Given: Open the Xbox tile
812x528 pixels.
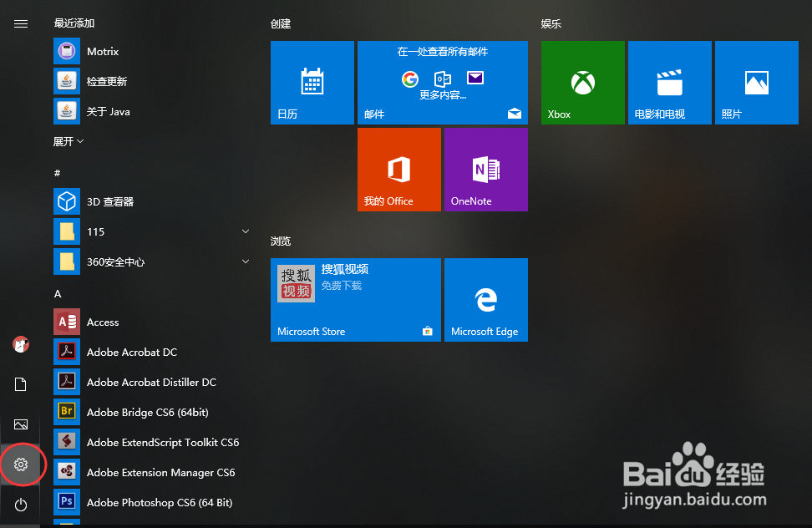Looking at the screenshot, I should 583,83.
